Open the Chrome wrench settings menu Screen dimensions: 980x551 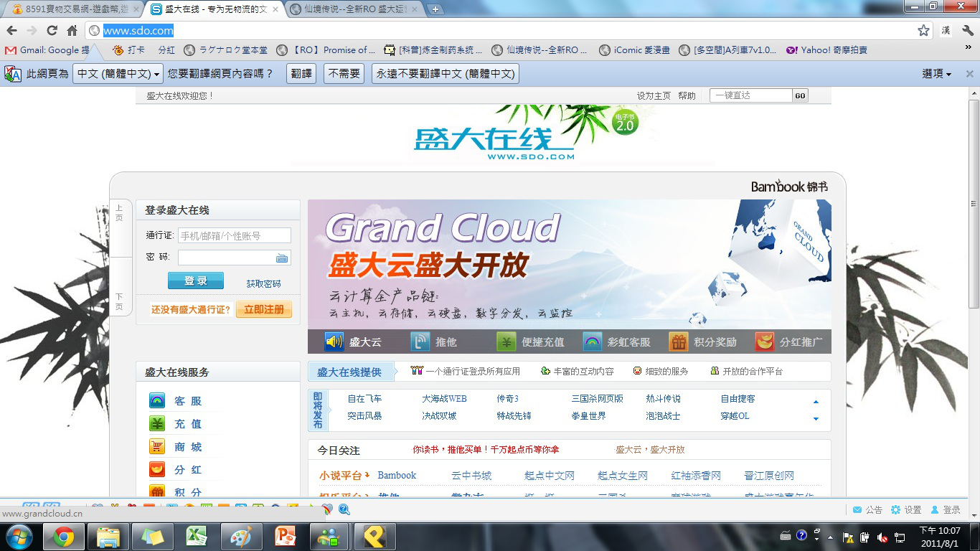[x=967, y=31]
